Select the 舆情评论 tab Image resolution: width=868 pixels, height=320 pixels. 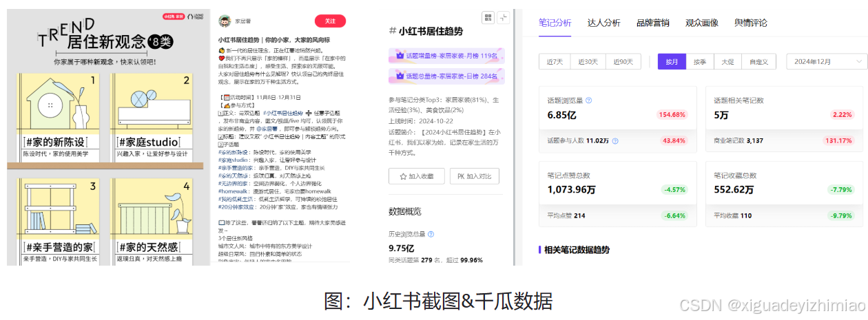[x=750, y=23]
